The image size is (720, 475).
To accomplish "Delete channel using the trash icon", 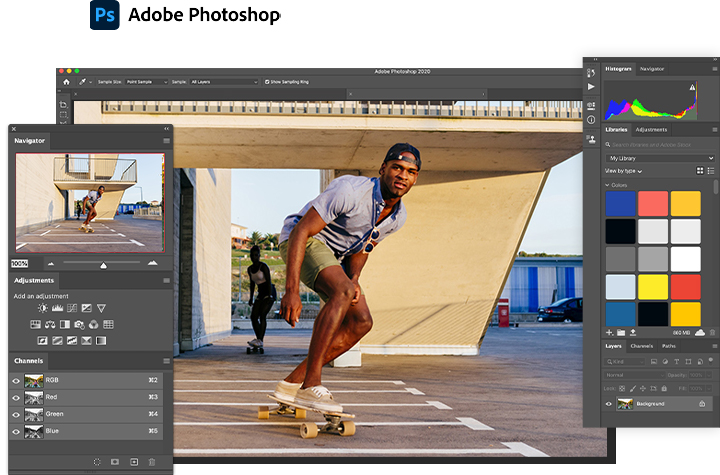I will pyautogui.click(x=152, y=461).
